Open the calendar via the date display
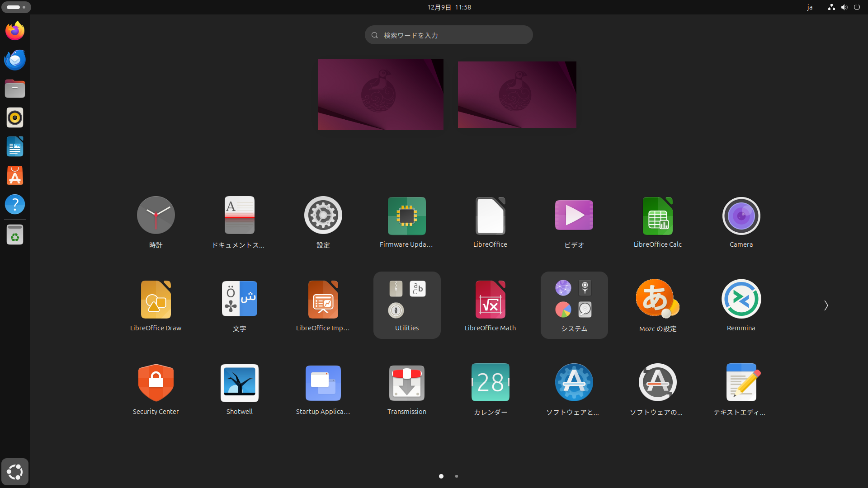The height and width of the screenshot is (488, 868). [448, 7]
